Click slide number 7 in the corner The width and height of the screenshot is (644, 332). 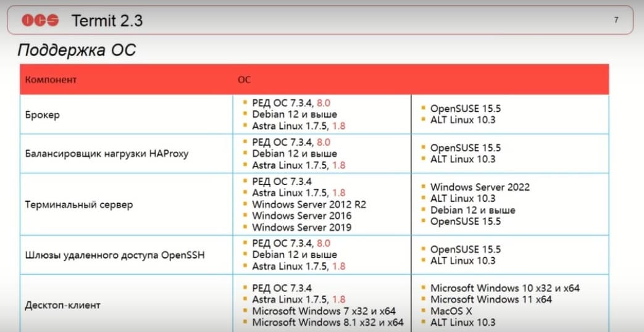(x=616, y=20)
